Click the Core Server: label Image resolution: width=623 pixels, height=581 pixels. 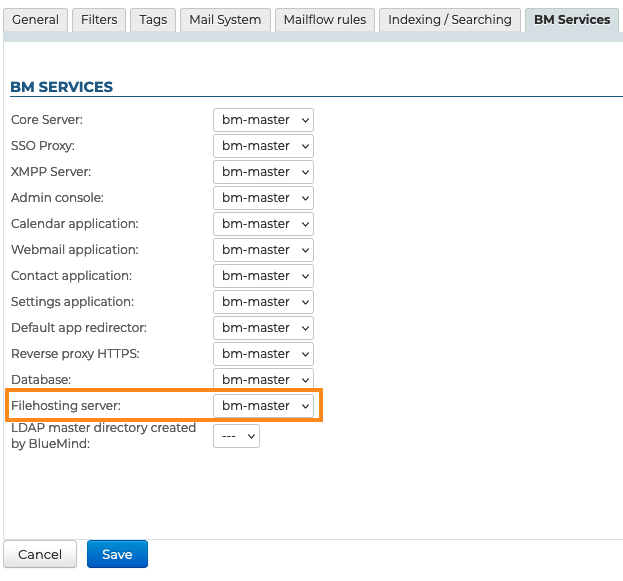(47, 120)
